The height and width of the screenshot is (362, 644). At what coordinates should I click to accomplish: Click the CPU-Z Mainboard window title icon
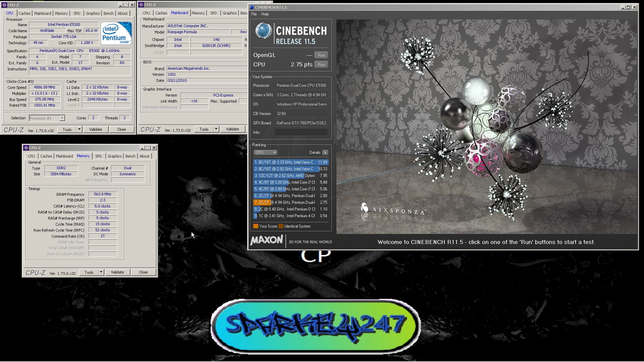[x=141, y=5]
